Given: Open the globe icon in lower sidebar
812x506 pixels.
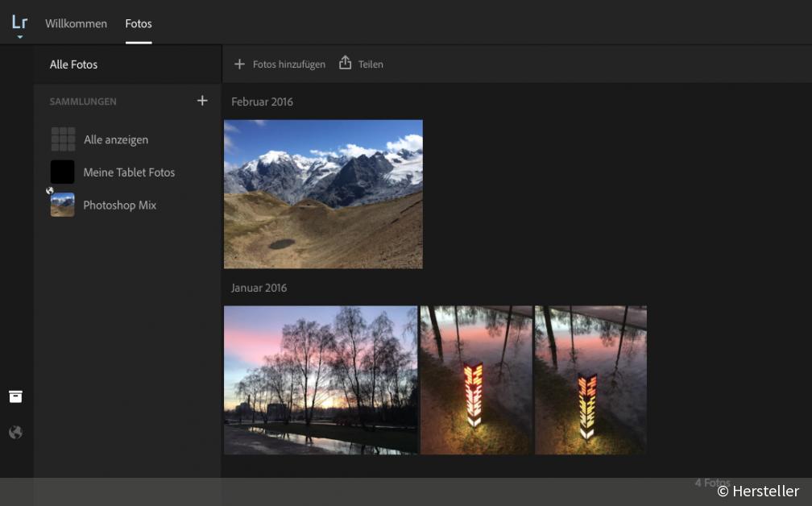Looking at the screenshot, I should [16, 432].
